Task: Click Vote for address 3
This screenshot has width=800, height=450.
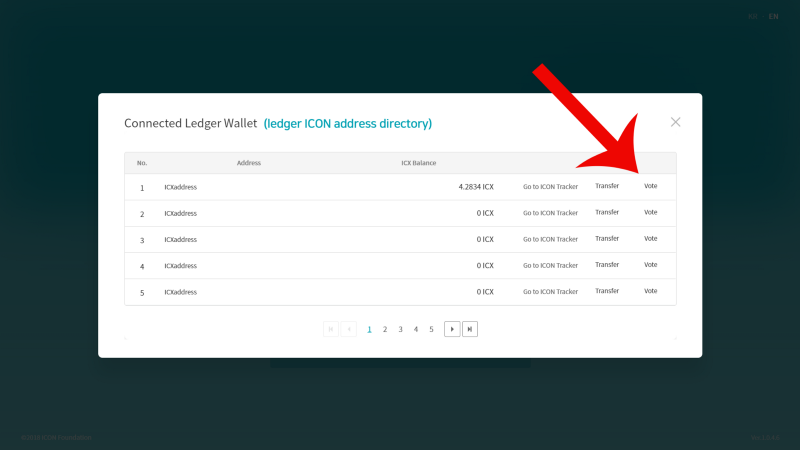Action: click(x=651, y=238)
